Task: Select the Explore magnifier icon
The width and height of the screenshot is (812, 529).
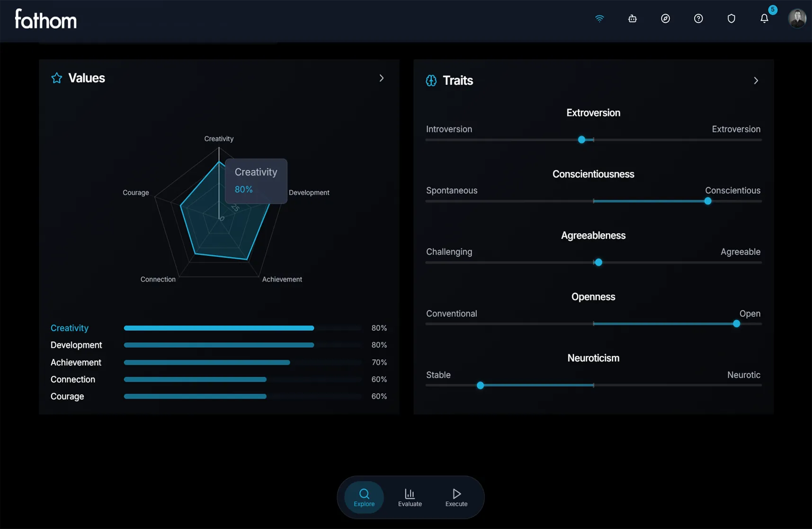Action: click(363, 494)
